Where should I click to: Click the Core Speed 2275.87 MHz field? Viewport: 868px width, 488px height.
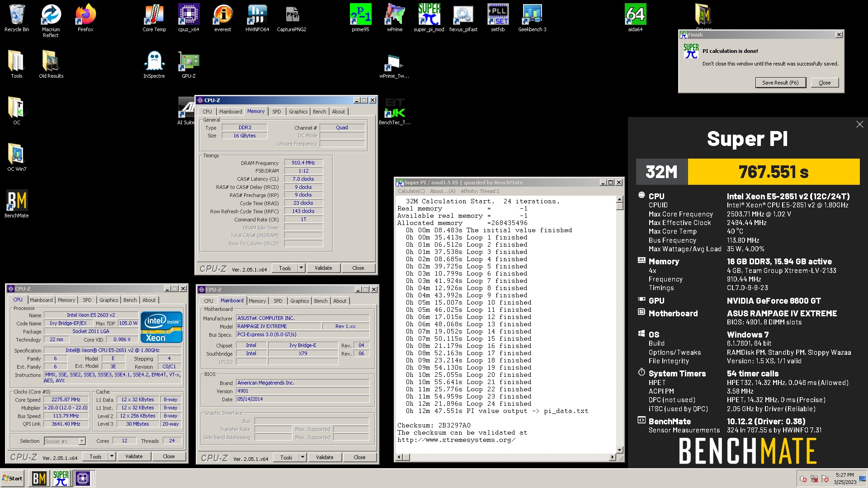pyautogui.click(x=66, y=399)
